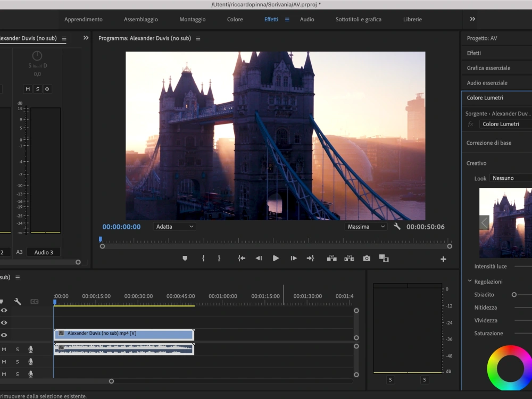Toggle the middle video track eye icon
The width and height of the screenshot is (532, 399).
(x=4, y=323)
